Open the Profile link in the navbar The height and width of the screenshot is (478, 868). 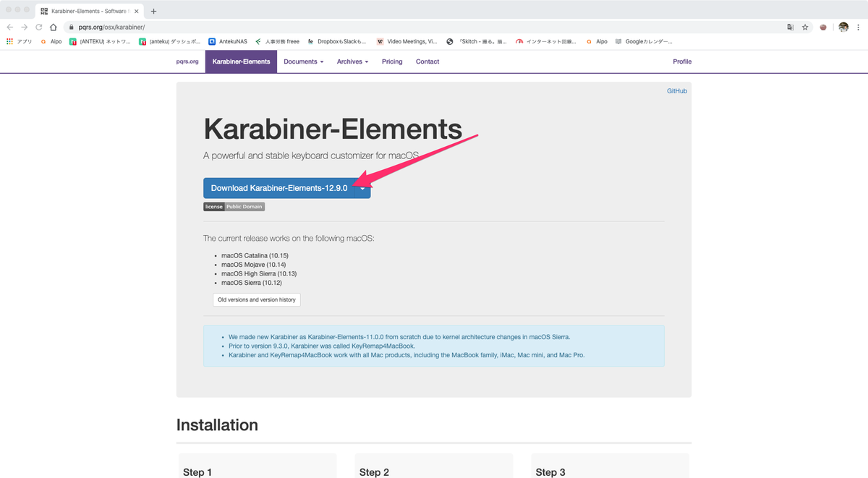point(682,61)
